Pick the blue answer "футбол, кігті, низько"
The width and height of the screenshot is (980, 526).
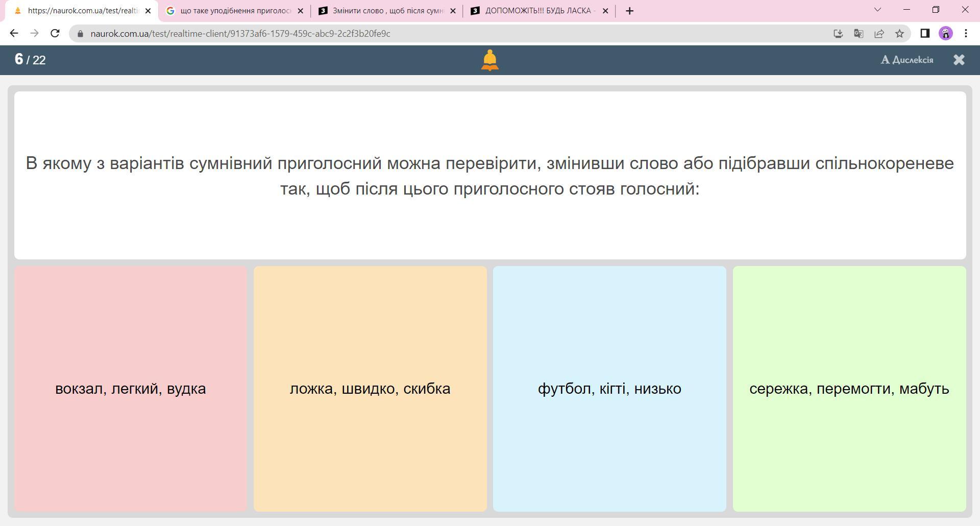click(609, 389)
